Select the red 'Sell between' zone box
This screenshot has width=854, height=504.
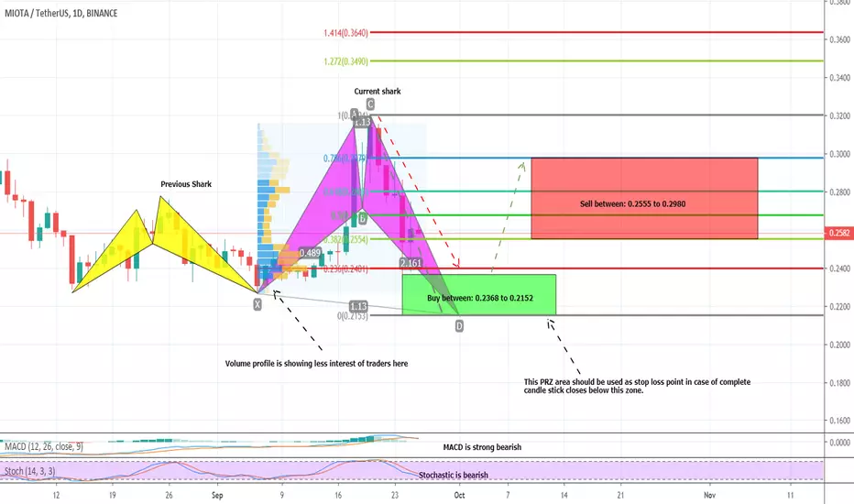[644, 198]
